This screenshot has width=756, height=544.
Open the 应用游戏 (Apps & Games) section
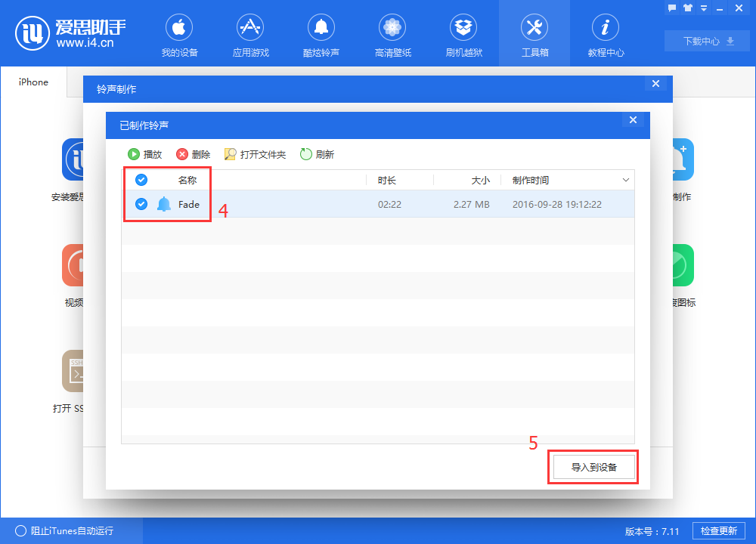point(250,33)
